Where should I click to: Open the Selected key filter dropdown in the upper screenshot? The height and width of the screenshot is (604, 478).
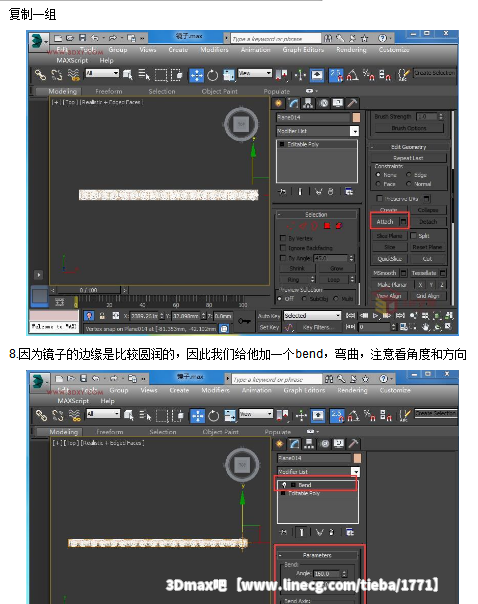(312, 316)
